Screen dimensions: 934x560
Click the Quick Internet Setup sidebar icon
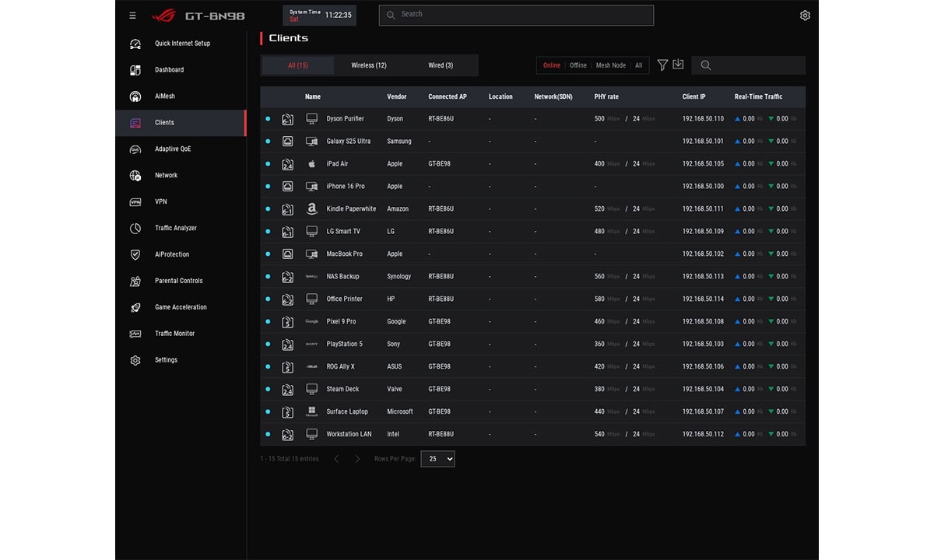(135, 44)
